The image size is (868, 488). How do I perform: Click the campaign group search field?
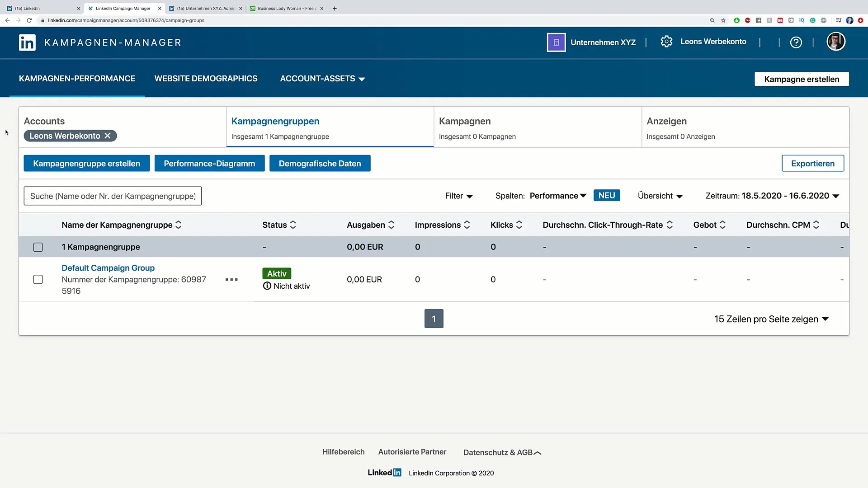[x=113, y=196]
